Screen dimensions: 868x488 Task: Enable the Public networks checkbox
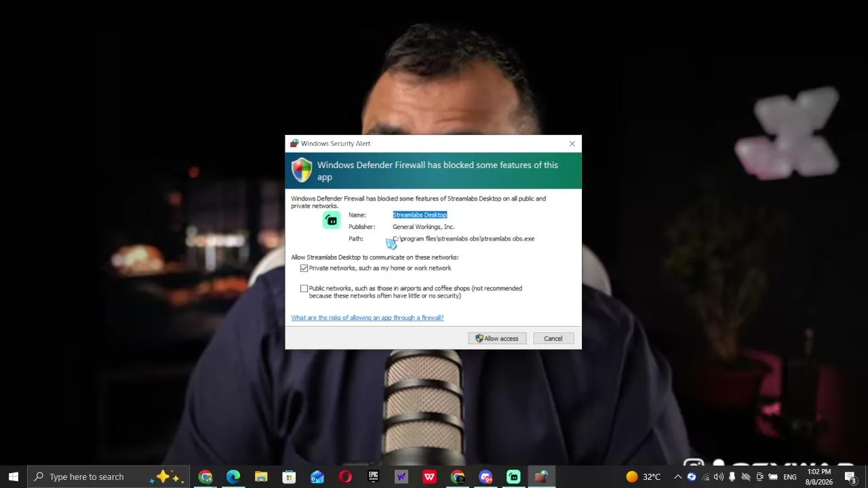coord(304,289)
